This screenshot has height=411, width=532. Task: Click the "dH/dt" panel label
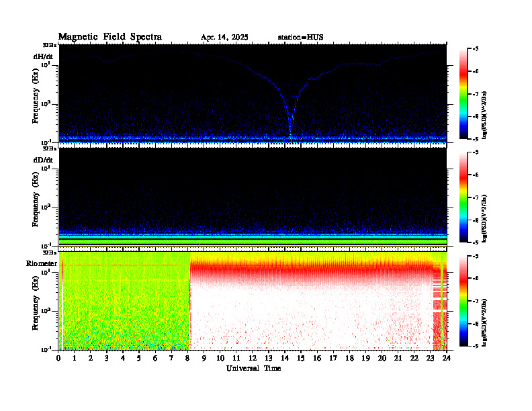click(x=43, y=56)
